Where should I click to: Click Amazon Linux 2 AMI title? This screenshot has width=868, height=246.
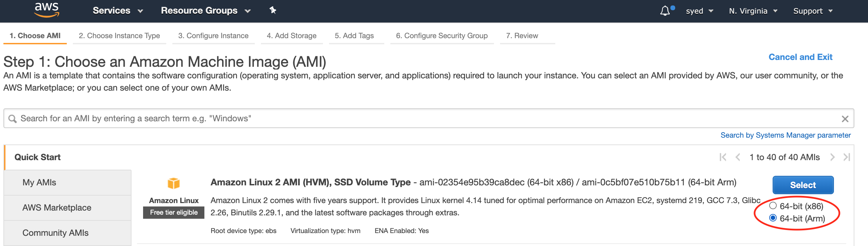coord(310,182)
